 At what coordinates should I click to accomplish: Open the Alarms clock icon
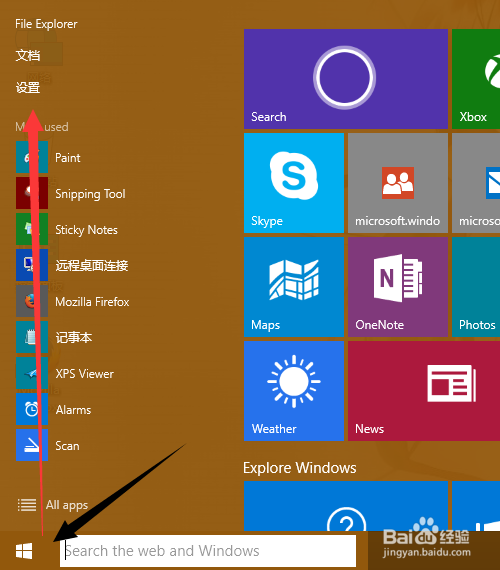point(32,409)
